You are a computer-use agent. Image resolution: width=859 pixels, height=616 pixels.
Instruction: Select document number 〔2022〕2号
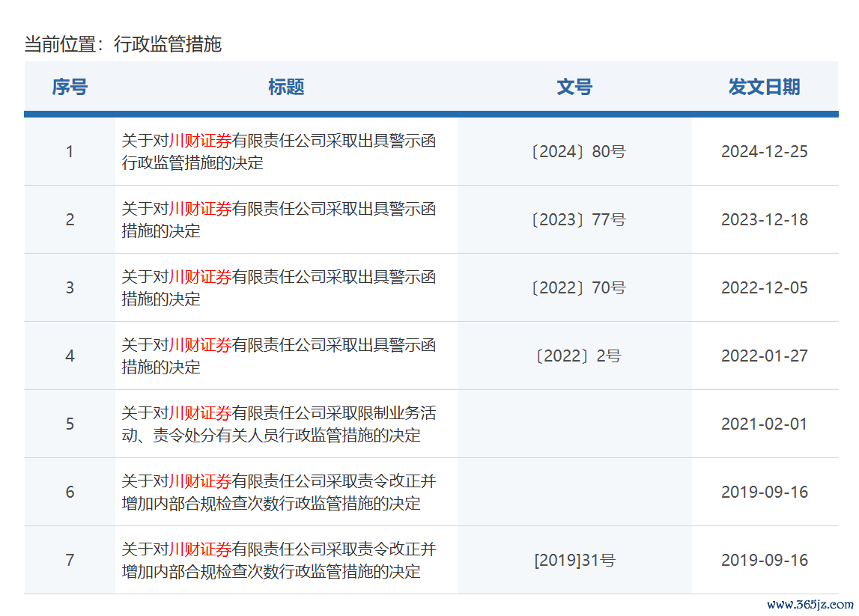pos(578,356)
